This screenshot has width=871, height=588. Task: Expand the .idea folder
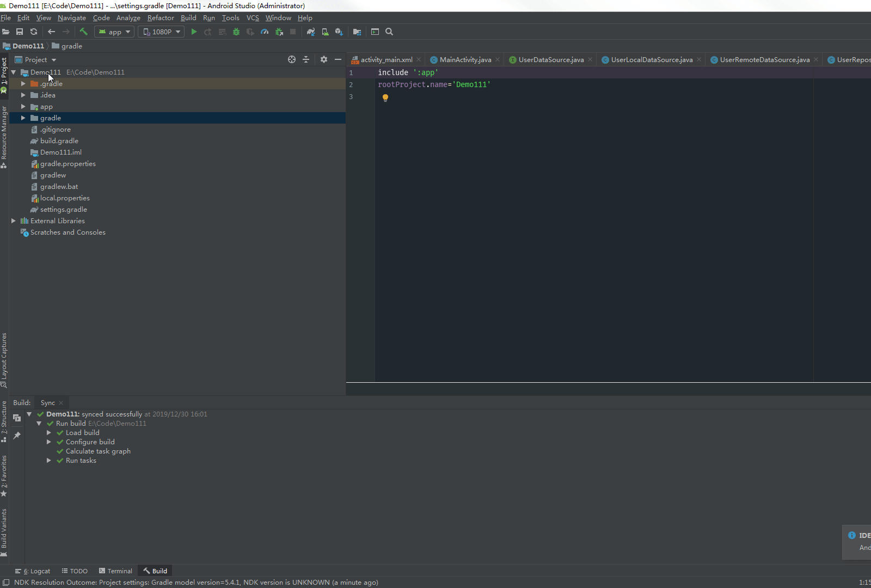23,95
